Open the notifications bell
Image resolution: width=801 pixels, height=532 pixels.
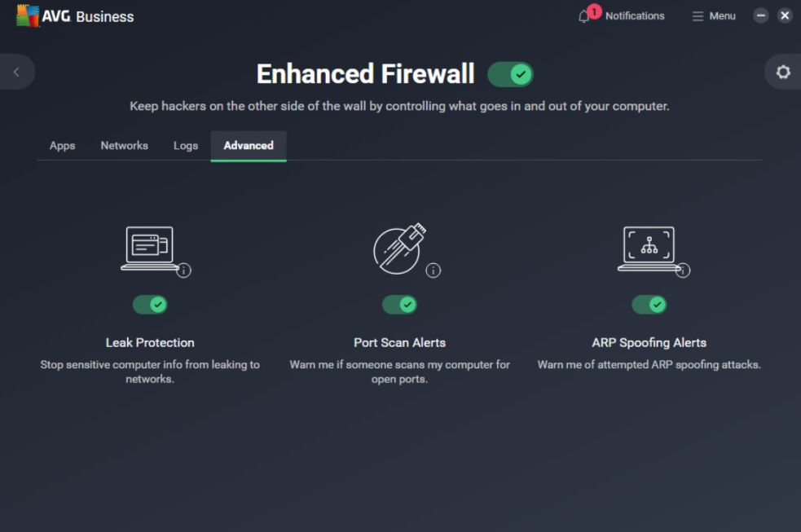tap(585, 16)
